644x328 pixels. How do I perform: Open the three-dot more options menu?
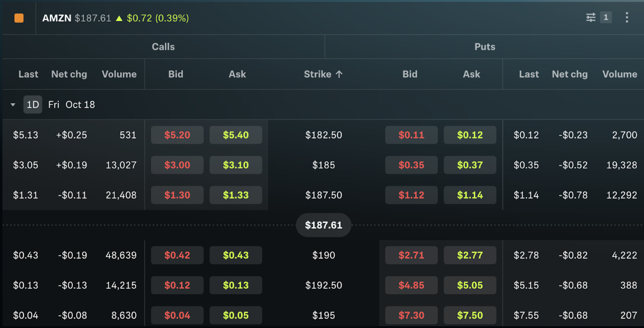(x=627, y=17)
